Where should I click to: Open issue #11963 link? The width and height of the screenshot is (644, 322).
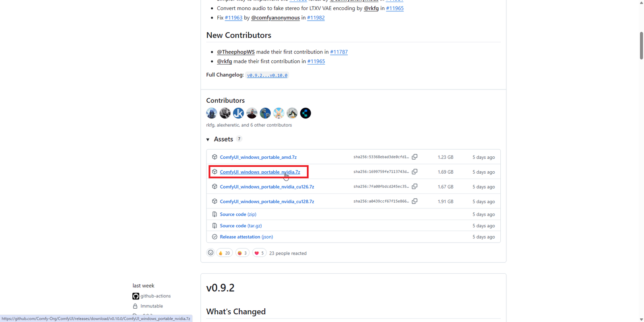(x=233, y=18)
